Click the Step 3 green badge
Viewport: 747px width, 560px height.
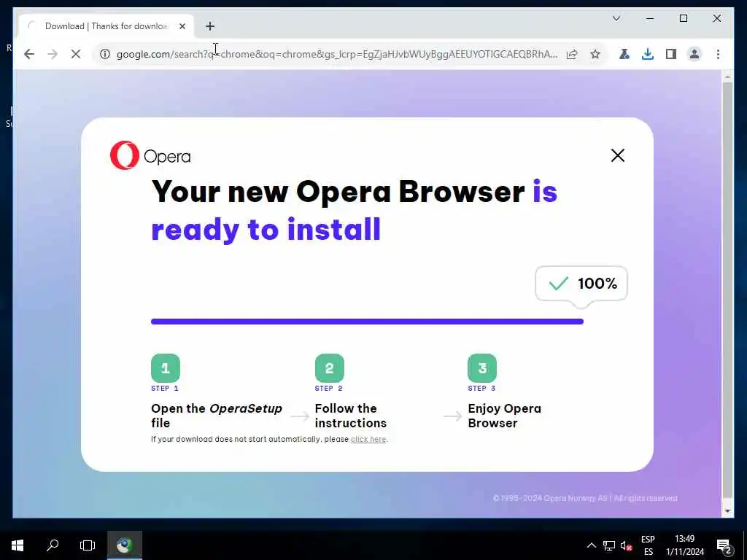pos(482,368)
